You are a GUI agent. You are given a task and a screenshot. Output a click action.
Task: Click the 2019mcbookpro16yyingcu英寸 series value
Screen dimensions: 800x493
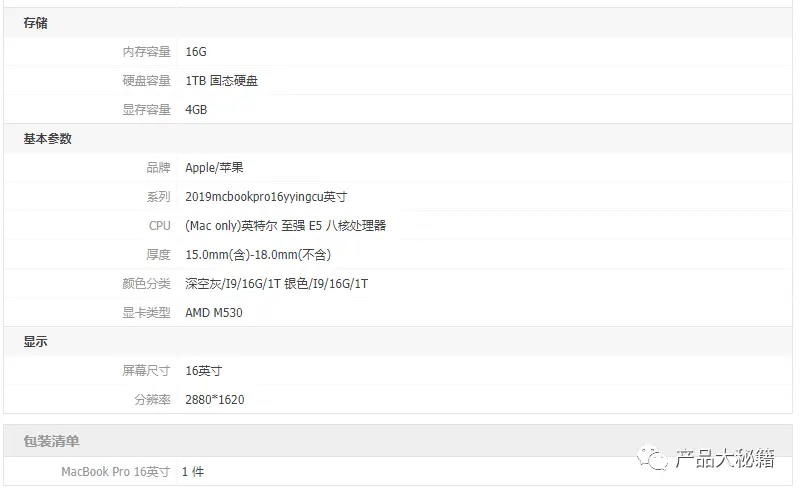click(266, 196)
